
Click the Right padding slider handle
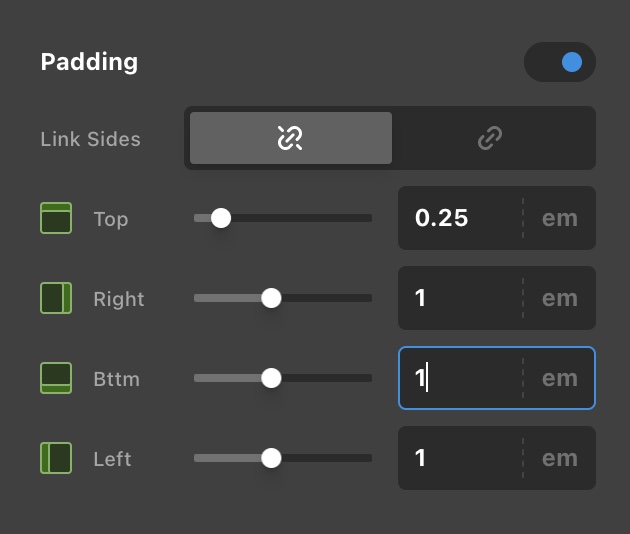pyautogui.click(x=271, y=298)
